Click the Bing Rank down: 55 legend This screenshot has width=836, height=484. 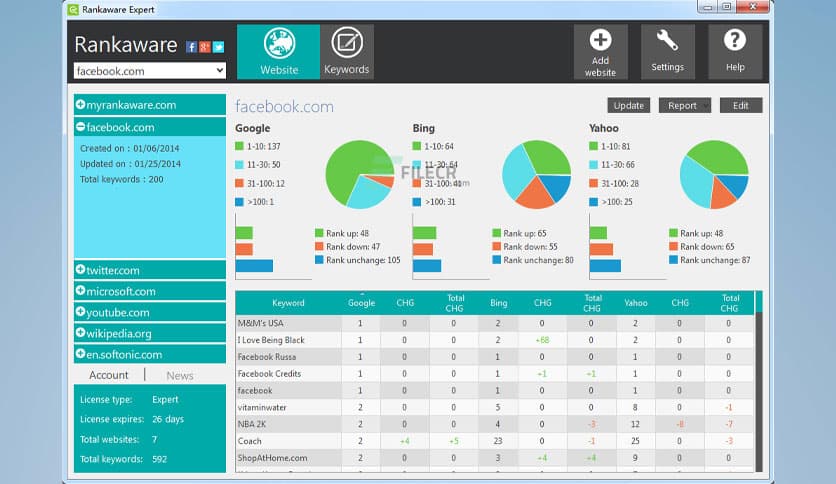(525, 247)
